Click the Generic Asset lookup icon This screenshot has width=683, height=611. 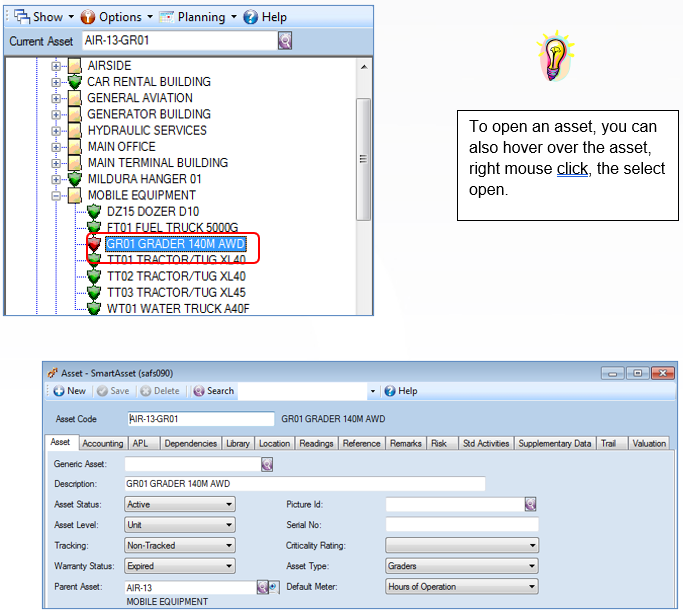tap(267, 464)
